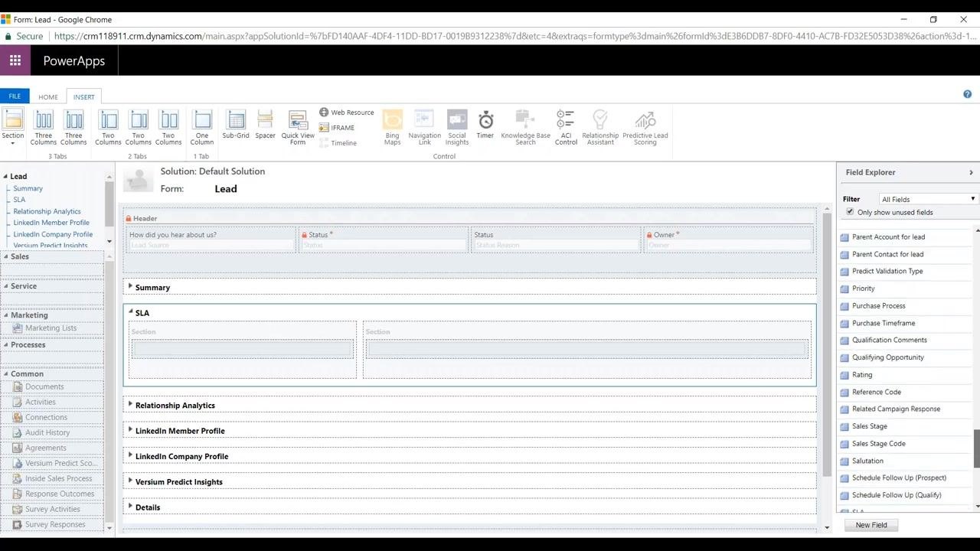
Task: Select the Priority field in Field Explorer
Action: click(x=863, y=289)
